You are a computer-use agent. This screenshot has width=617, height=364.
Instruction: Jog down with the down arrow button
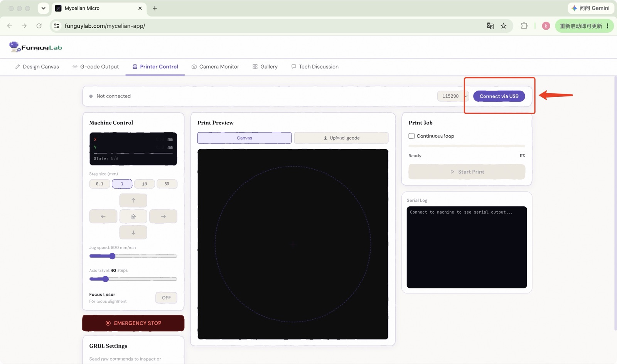pyautogui.click(x=133, y=233)
